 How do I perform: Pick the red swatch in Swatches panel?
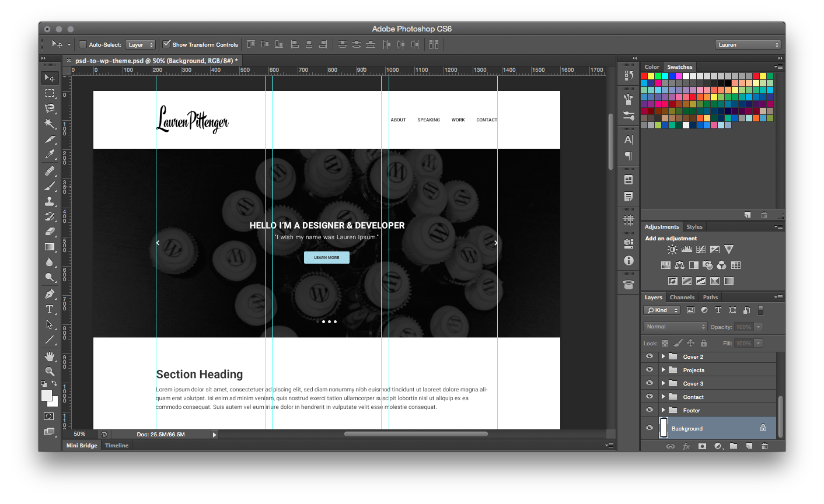(644, 76)
